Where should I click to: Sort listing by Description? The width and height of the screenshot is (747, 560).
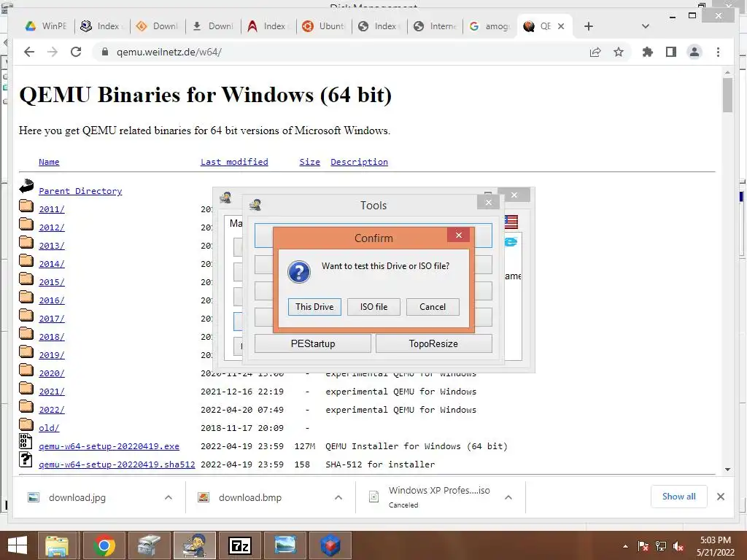pyautogui.click(x=359, y=162)
